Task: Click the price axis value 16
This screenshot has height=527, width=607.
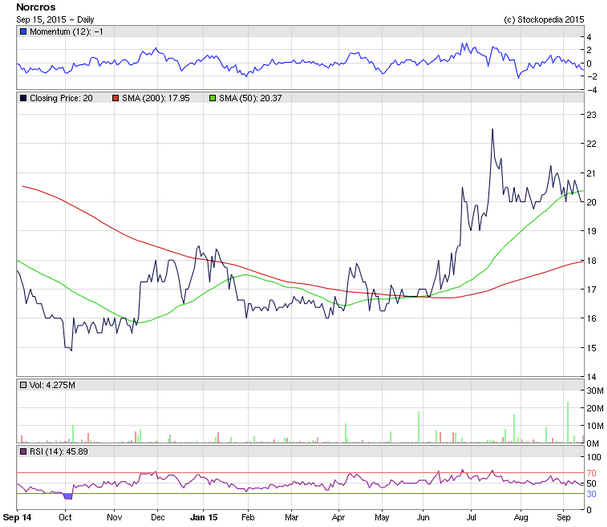Action: coord(592,319)
